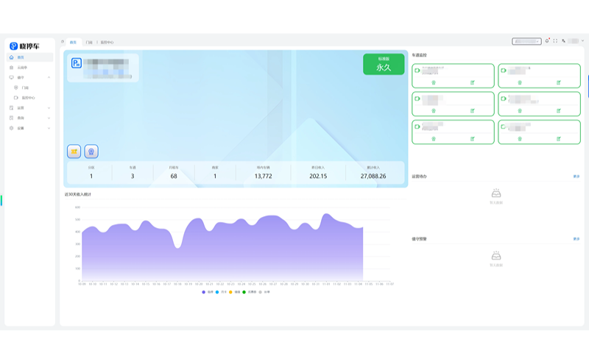589x364 pixels.
Task: Click the yellow ticket icon button
Action: click(x=74, y=151)
